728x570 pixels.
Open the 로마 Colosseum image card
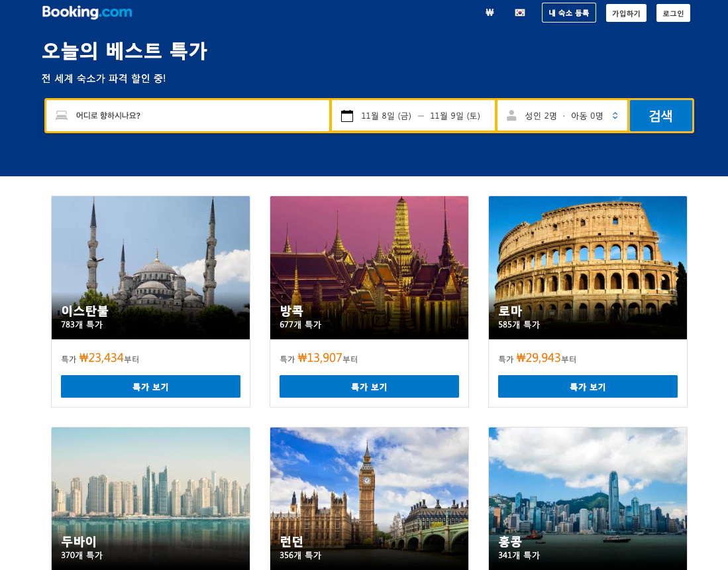coord(588,268)
